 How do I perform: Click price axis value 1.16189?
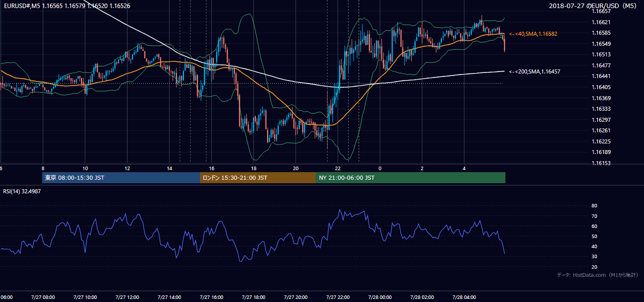click(x=601, y=152)
